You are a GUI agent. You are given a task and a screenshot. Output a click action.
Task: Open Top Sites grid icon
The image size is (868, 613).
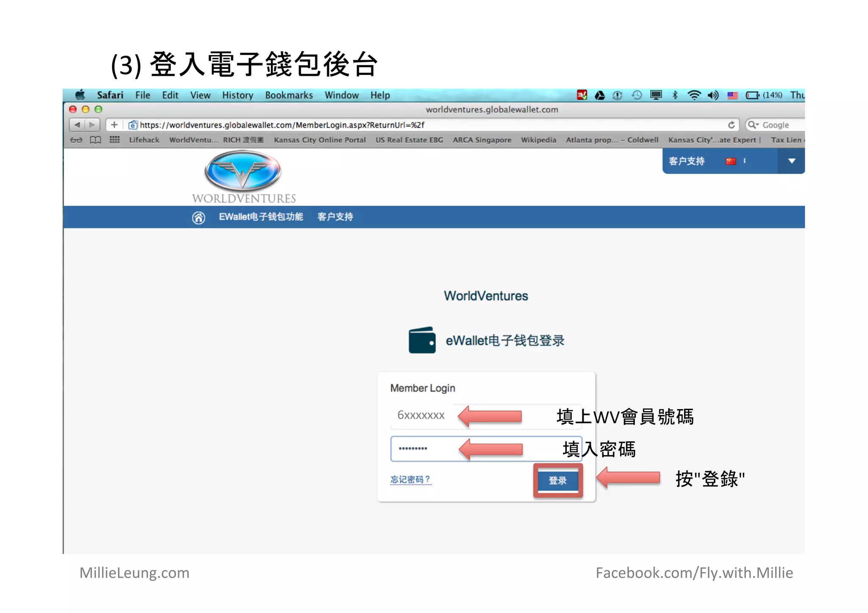(x=114, y=140)
